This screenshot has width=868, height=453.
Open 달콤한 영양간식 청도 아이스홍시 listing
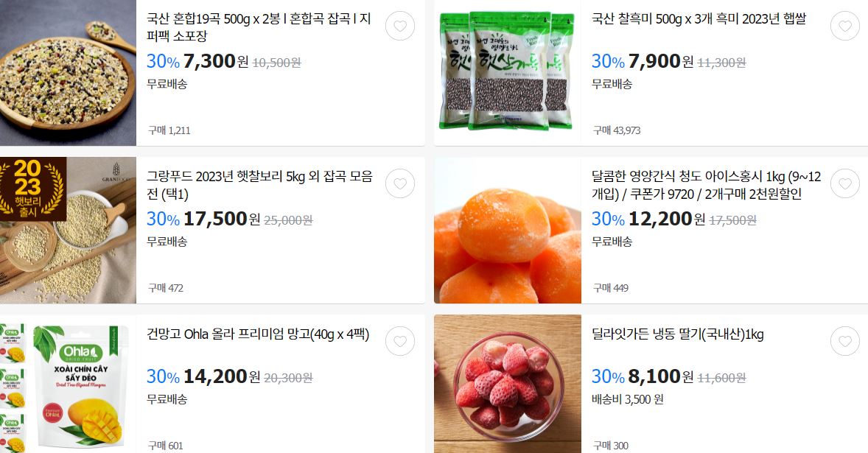pos(707,185)
